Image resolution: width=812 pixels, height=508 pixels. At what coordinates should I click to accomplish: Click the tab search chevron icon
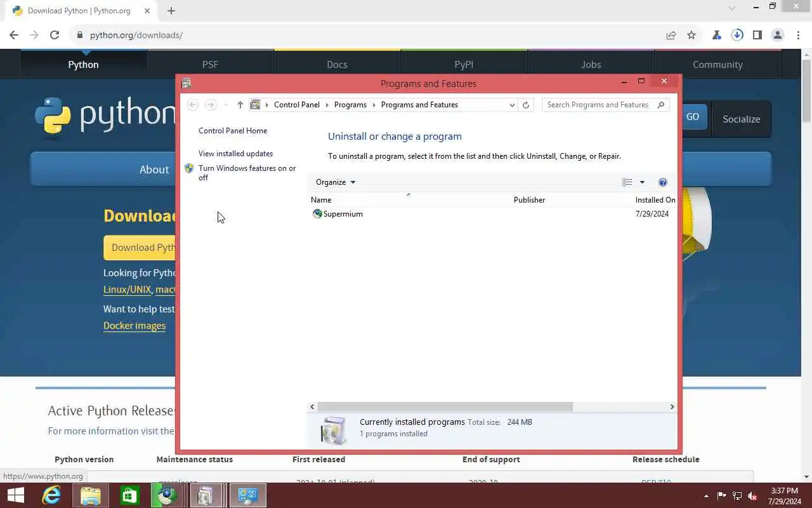(x=732, y=8)
